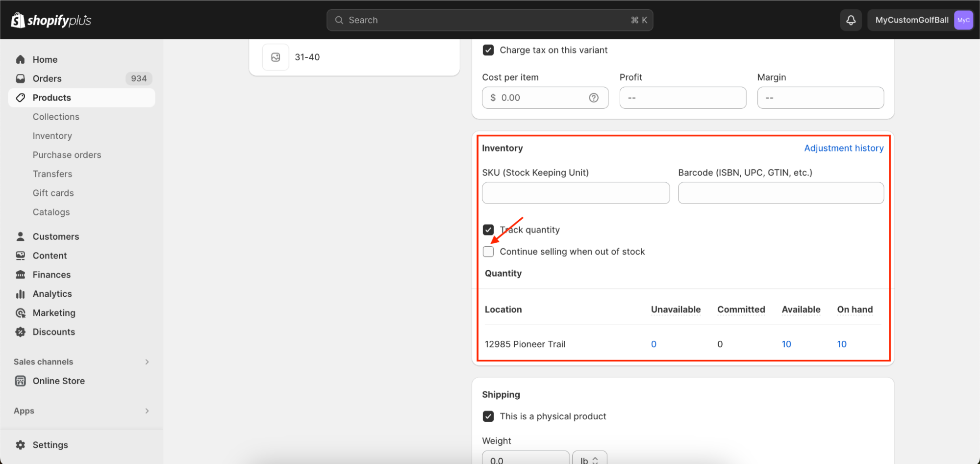Click the notifications bell icon
This screenshot has width=980, height=464.
851,20
